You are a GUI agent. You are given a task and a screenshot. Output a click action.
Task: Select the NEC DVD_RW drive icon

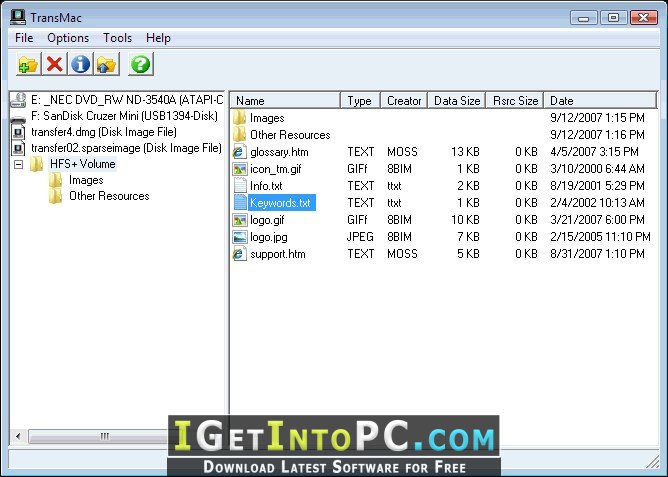pyautogui.click(x=18, y=100)
